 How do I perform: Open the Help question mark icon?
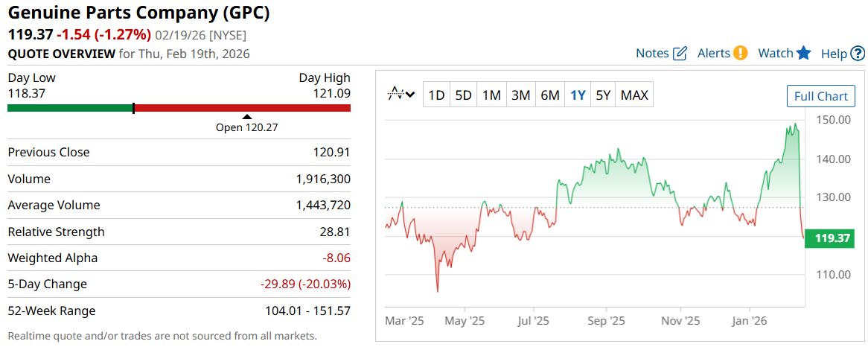[x=858, y=54]
